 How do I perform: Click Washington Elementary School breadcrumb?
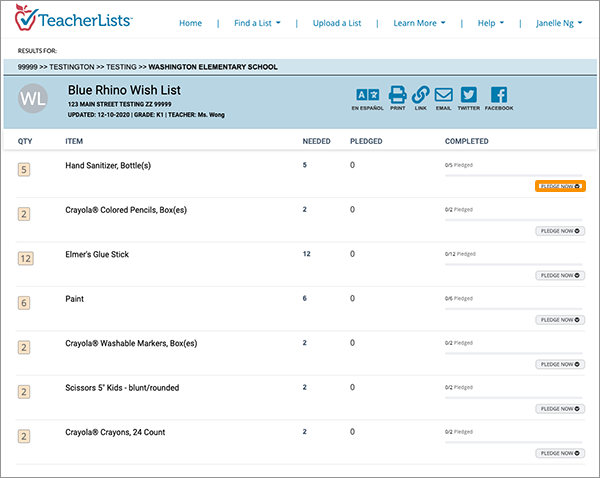point(213,67)
